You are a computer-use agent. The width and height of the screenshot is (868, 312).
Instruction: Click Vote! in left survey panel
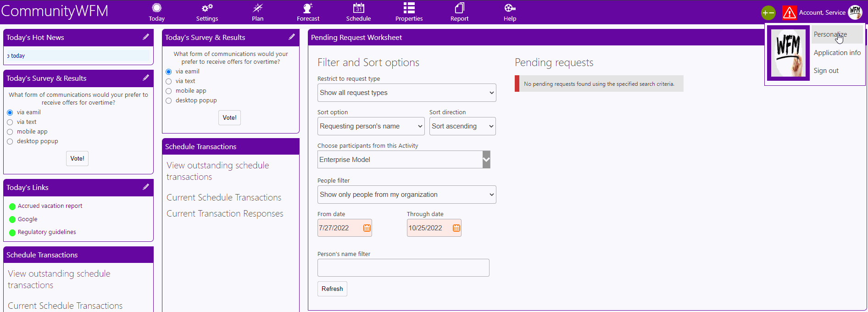tap(77, 159)
